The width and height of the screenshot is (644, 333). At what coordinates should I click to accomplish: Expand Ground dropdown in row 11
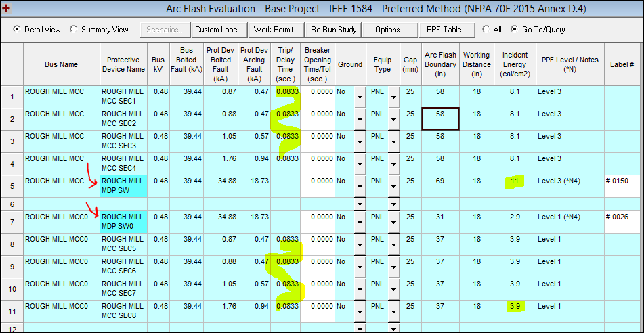[x=359, y=311]
